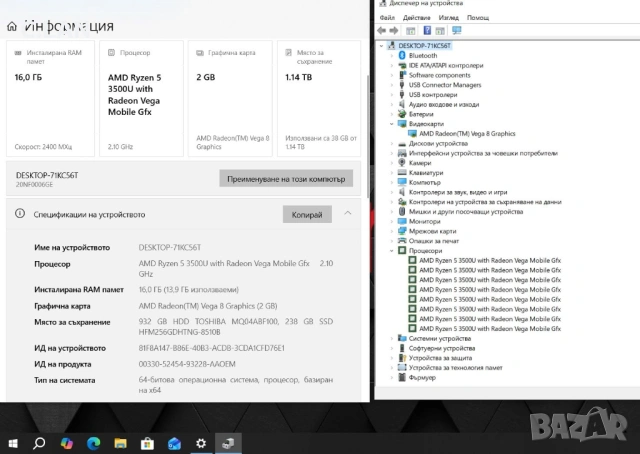640x454 pixels.
Task: Click the properties pane toolbar icon
Action: click(x=440, y=31)
